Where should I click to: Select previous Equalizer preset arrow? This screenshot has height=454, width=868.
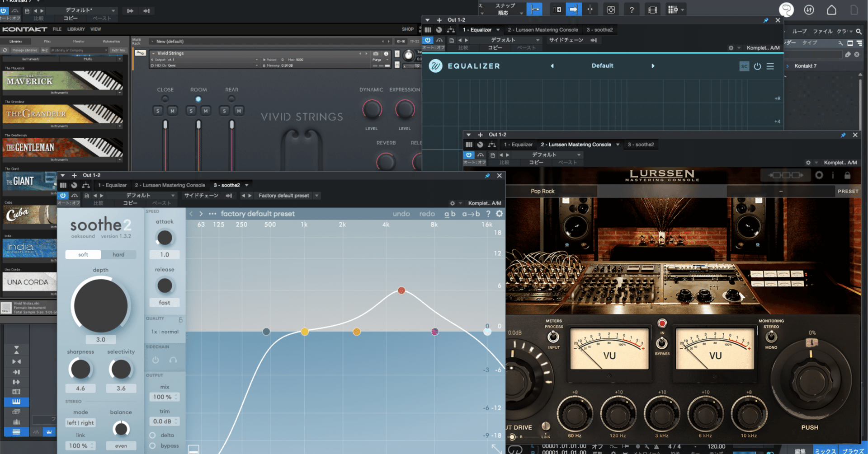click(x=552, y=66)
